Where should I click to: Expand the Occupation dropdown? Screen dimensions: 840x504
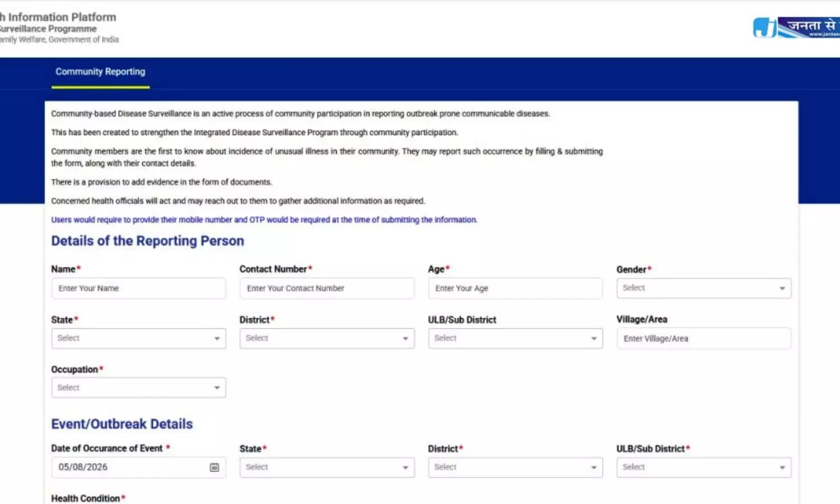tap(139, 388)
